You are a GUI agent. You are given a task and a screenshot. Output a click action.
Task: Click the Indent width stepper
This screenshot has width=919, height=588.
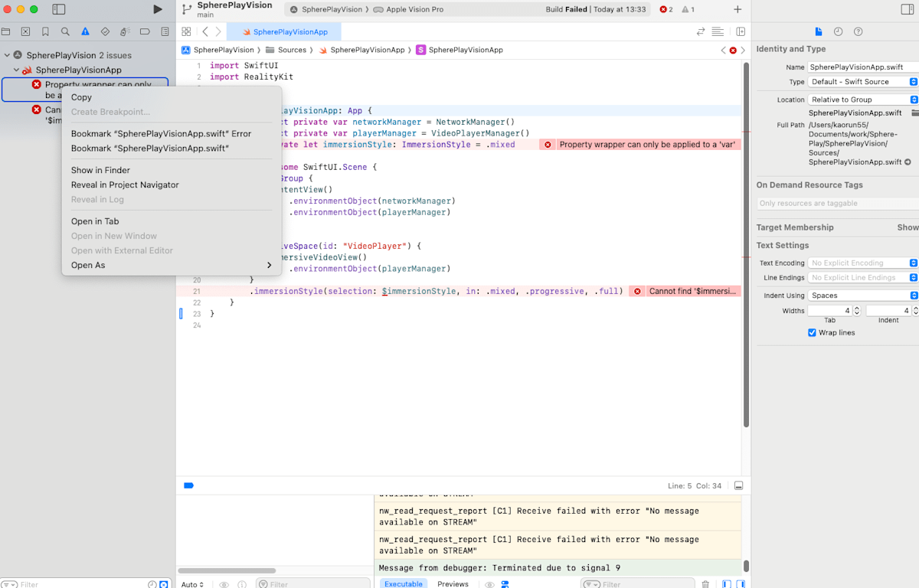(914, 311)
